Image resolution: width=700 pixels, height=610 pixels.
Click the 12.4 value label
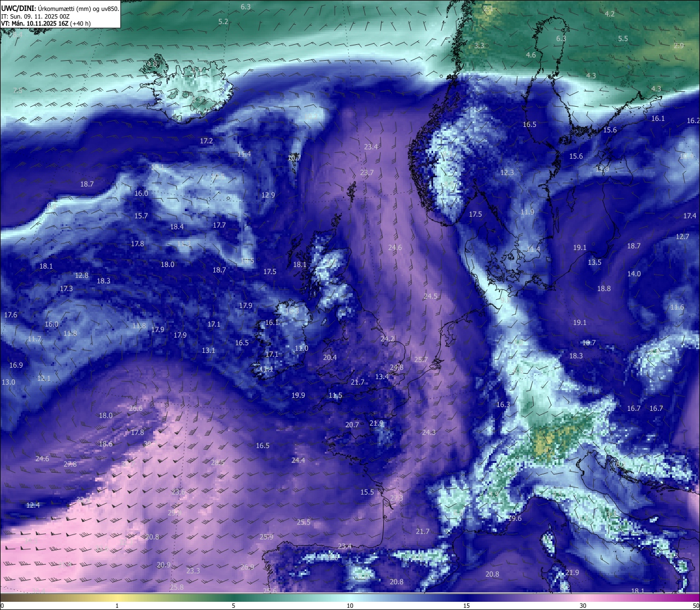(x=33, y=505)
